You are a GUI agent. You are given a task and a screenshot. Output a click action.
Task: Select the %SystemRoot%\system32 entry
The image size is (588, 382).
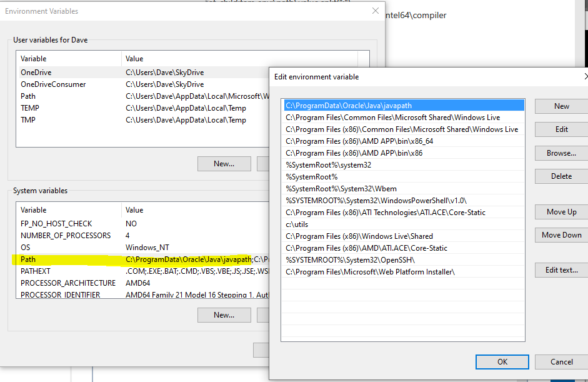(x=403, y=165)
